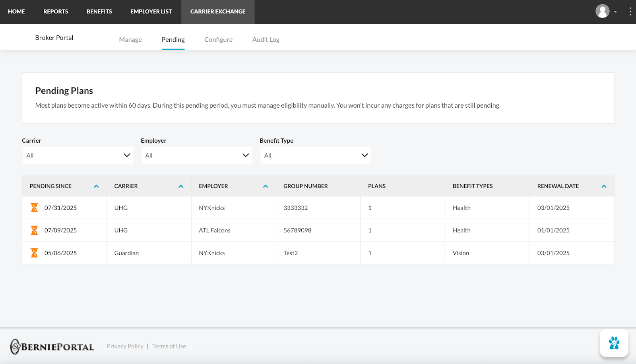Switch to the Audit Log tab
The height and width of the screenshot is (364, 636).
point(266,39)
